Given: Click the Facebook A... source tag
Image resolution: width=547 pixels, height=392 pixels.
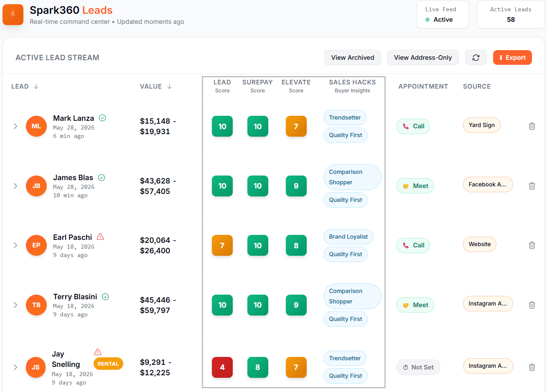Looking at the screenshot, I should pyautogui.click(x=488, y=184).
